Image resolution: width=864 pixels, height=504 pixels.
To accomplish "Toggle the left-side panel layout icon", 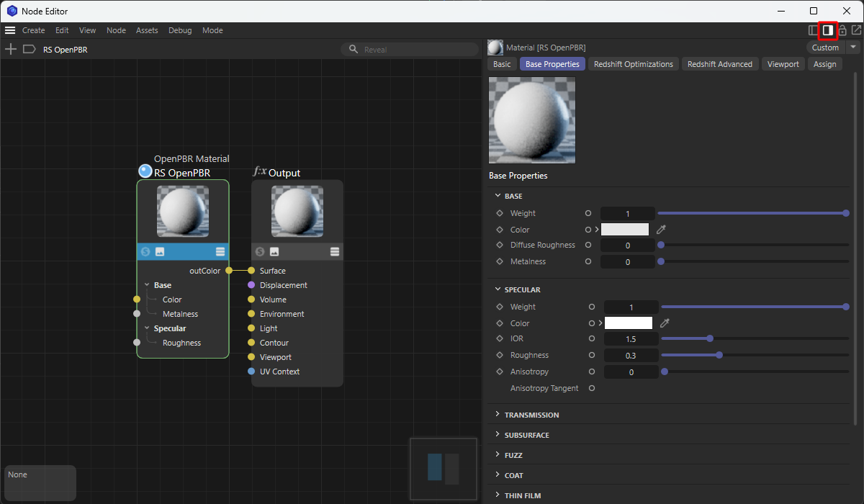I will click(814, 30).
